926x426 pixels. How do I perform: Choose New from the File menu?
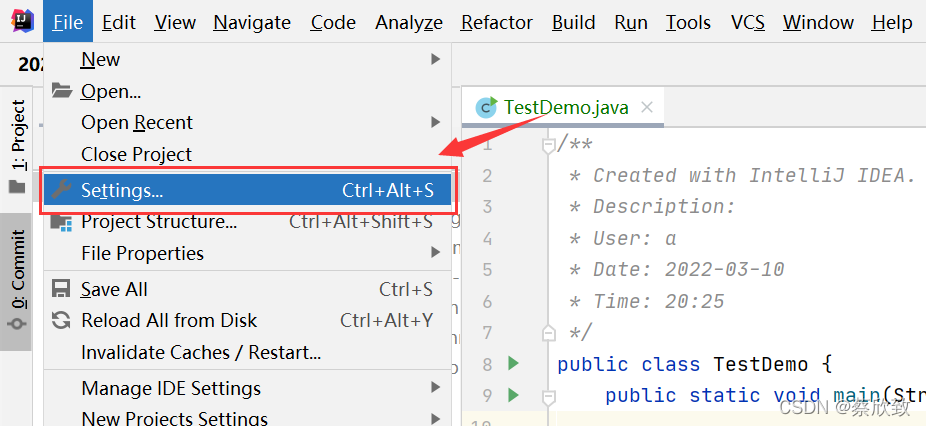coord(247,59)
